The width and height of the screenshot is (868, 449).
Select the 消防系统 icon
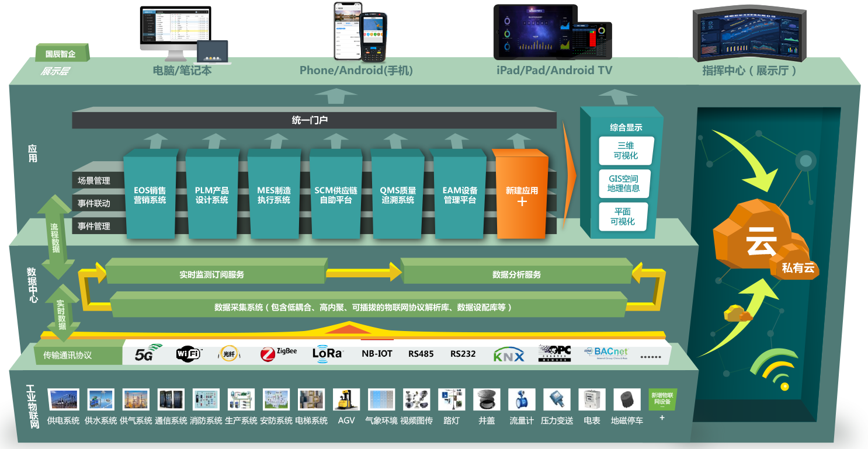206,400
